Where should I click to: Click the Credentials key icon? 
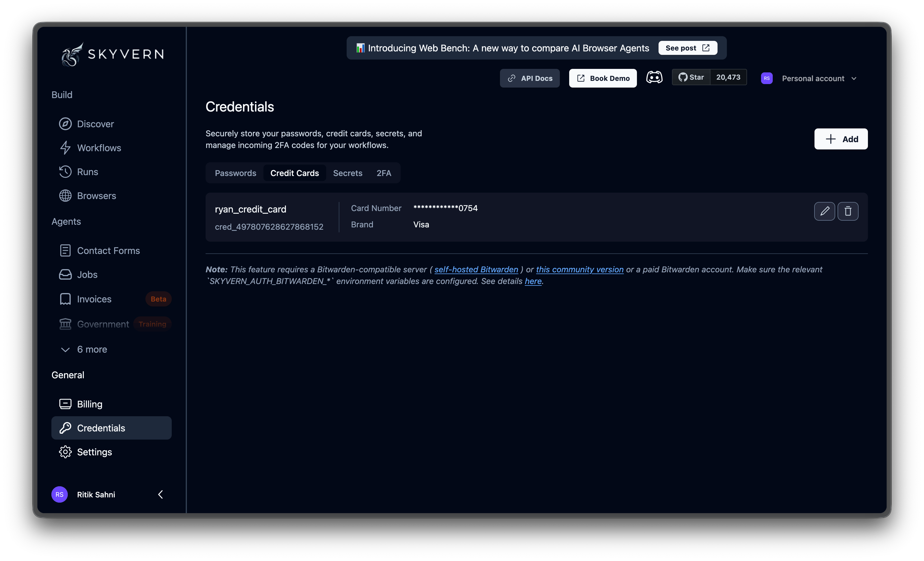point(65,428)
